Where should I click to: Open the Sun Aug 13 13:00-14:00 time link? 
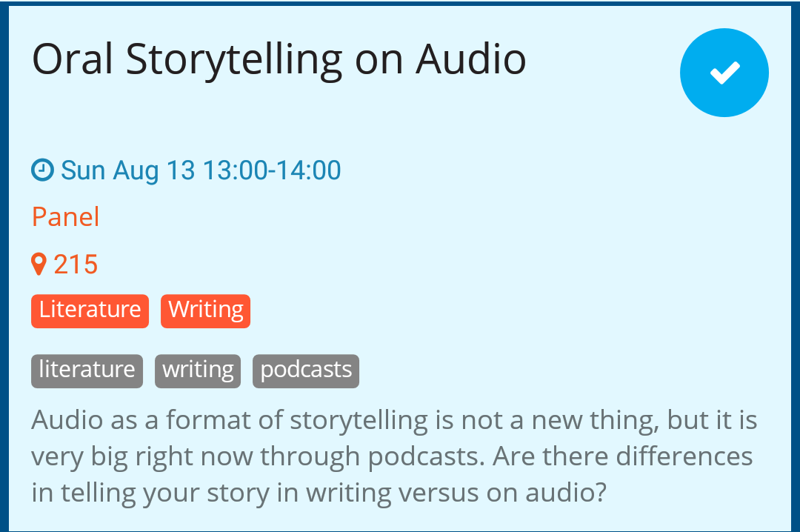tap(201, 170)
